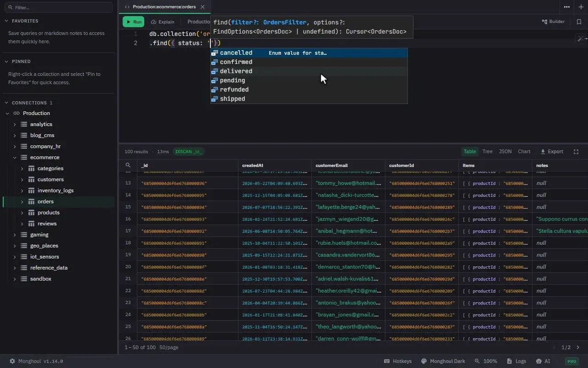Click the PRO badge
This screenshot has height=368, width=588.
[572, 361]
